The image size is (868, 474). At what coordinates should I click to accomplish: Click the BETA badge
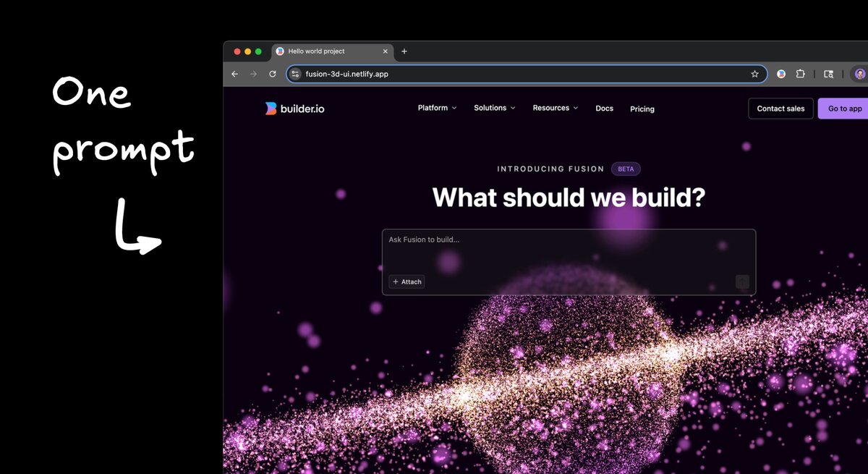coord(626,169)
